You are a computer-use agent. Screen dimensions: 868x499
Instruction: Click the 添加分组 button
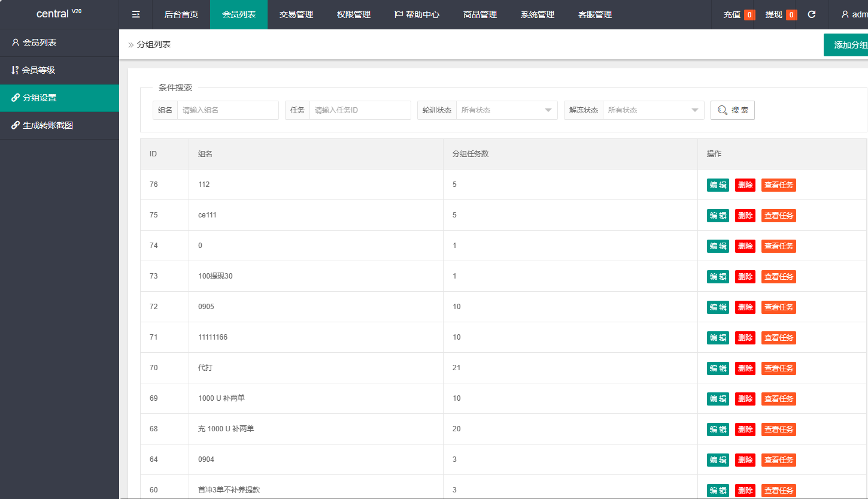point(846,45)
